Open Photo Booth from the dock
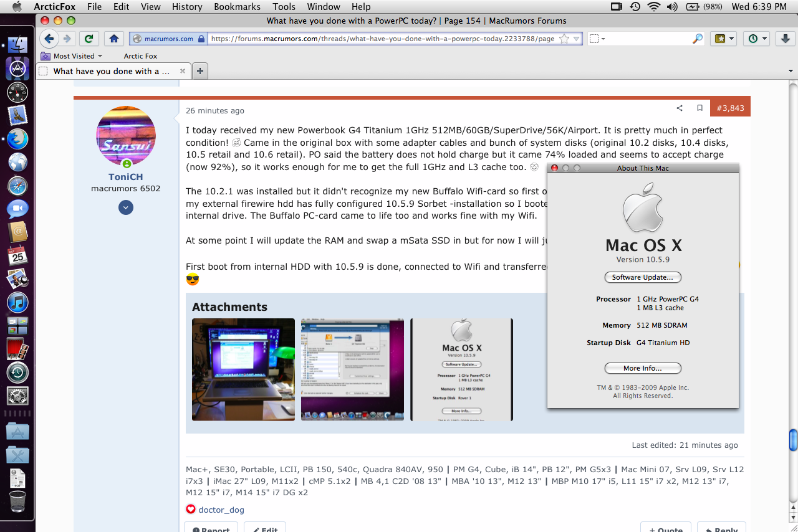The height and width of the screenshot is (532, 798). click(17, 349)
